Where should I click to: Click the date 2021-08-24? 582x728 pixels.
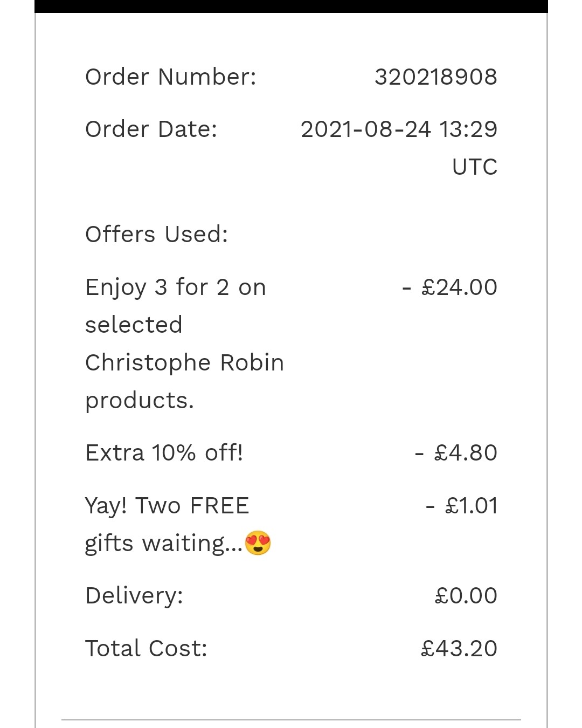click(366, 129)
